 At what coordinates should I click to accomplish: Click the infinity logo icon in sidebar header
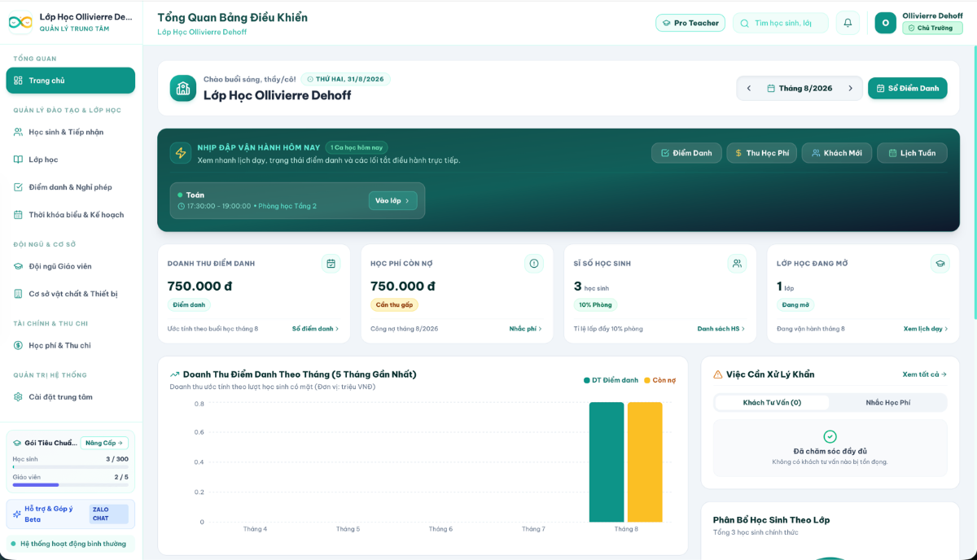pyautogui.click(x=20, y=23)
